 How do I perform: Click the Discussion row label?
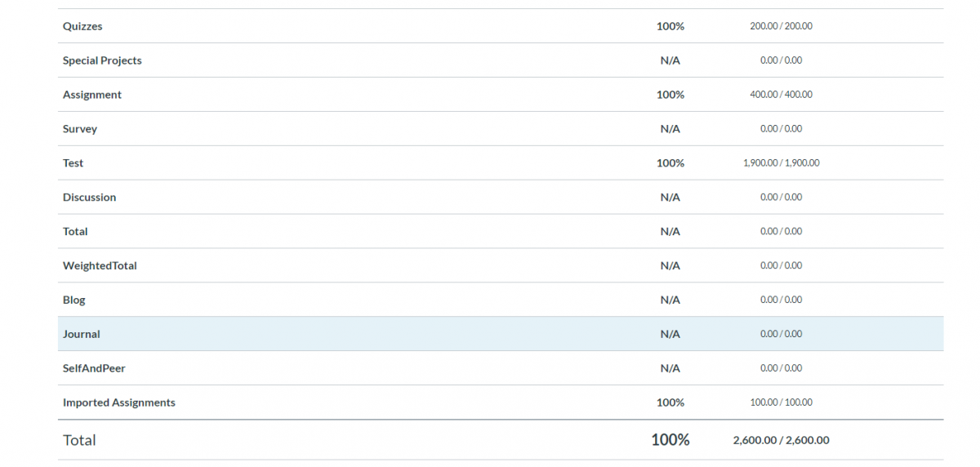(90, 198)
